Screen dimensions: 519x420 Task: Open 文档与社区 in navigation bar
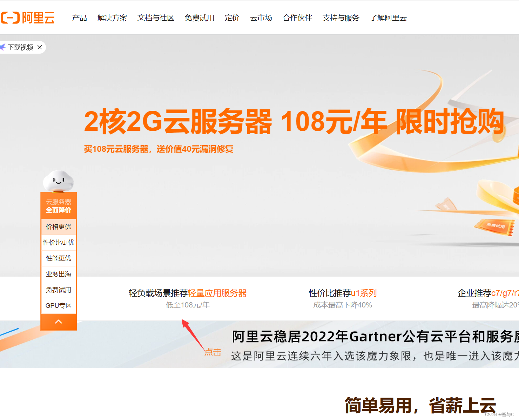pos(156,18)
